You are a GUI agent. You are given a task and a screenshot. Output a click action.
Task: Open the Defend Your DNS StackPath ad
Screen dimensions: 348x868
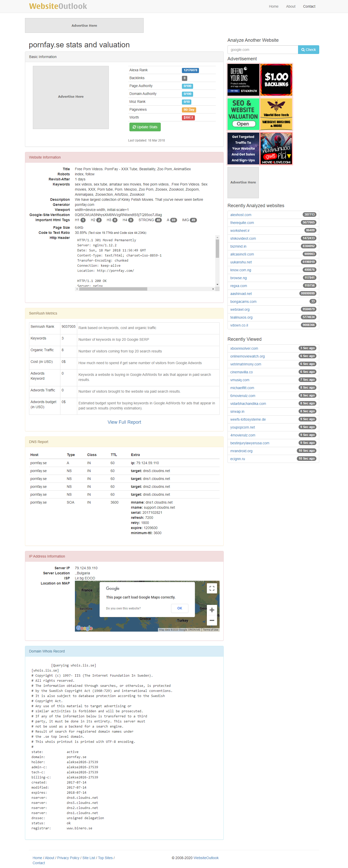(244, 80)
